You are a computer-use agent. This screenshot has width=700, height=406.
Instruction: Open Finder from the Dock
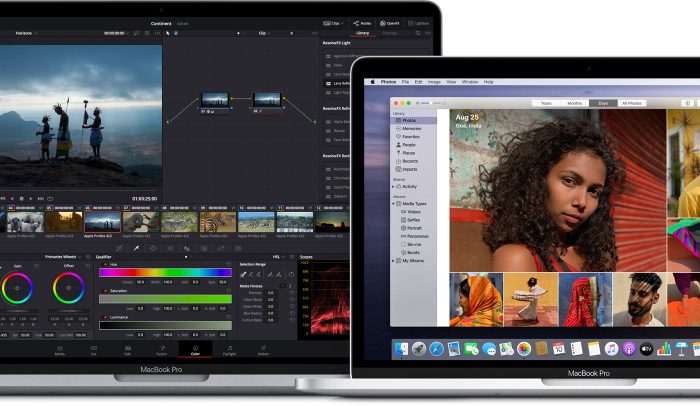point(401,349)
